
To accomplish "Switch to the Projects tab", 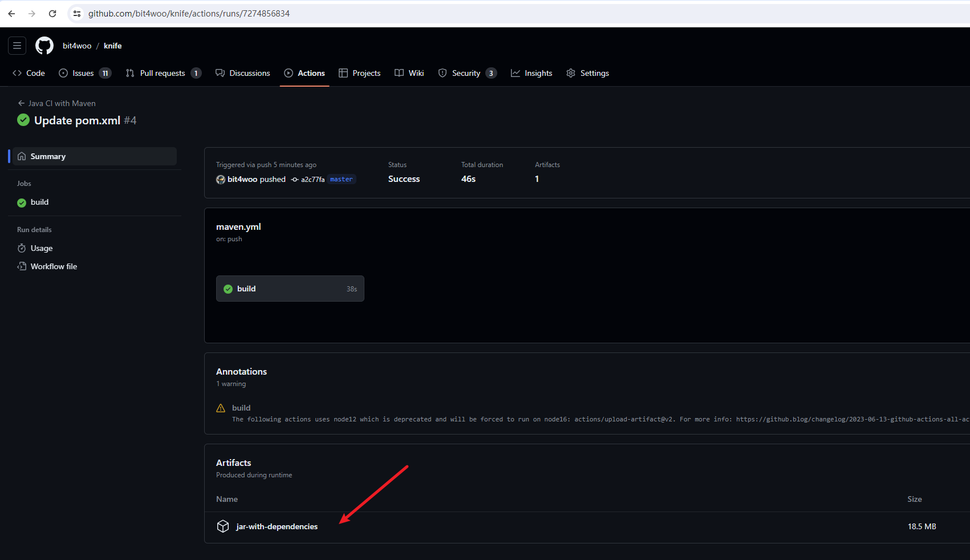I will (360, 73).
